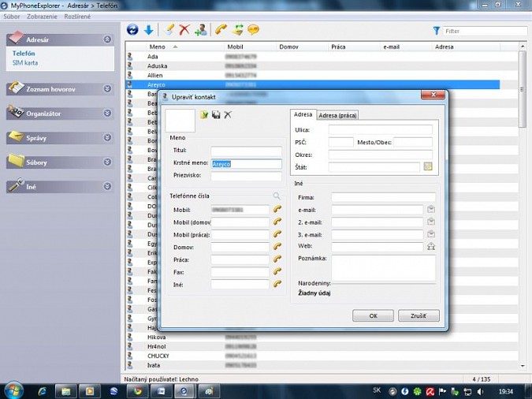Screen dimensions: 532x399
Task: Click the save picture floppy icon
Action: (x=216, y=115)
